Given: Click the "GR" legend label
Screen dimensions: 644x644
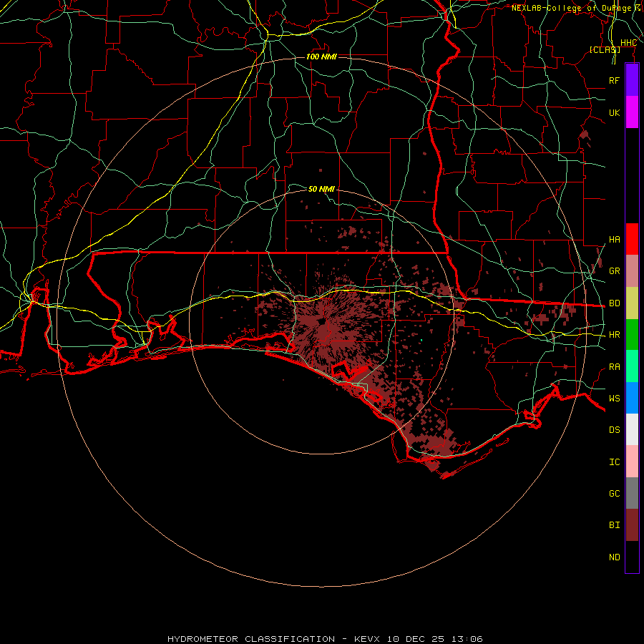Looking at the screenshot, I should (614, 271).
